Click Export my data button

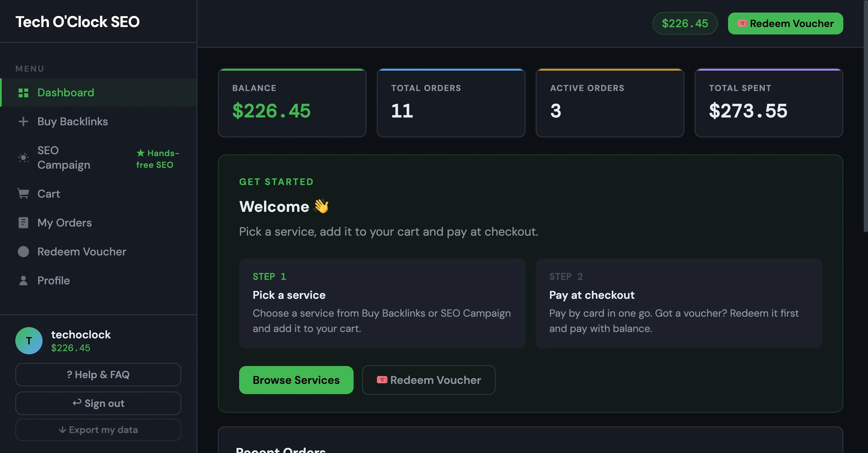pos(98,429)
